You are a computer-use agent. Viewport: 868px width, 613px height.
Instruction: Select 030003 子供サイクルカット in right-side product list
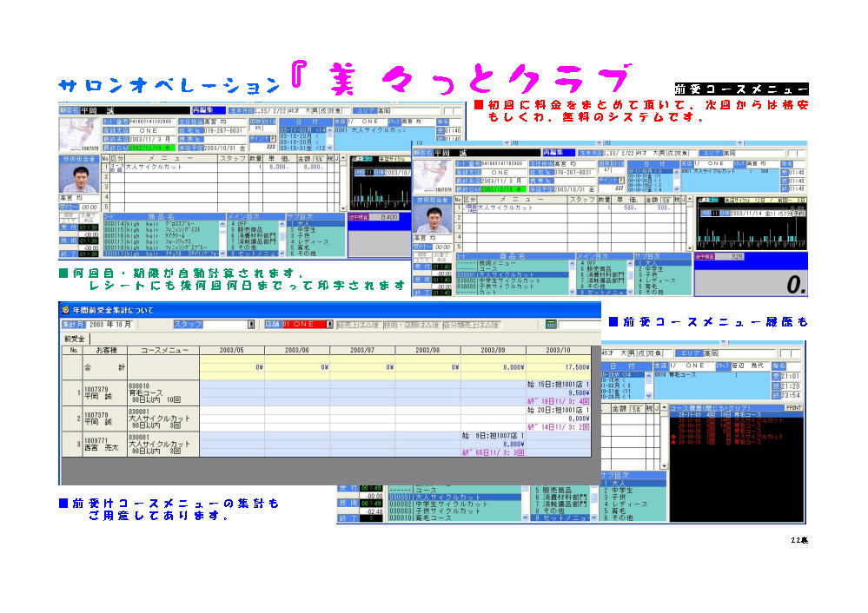point(511,287)
